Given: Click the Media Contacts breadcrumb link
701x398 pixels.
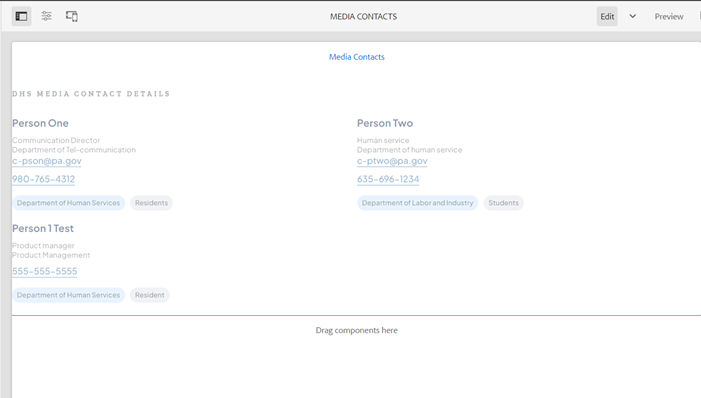Looking at the screenshot, I should 357,57.
